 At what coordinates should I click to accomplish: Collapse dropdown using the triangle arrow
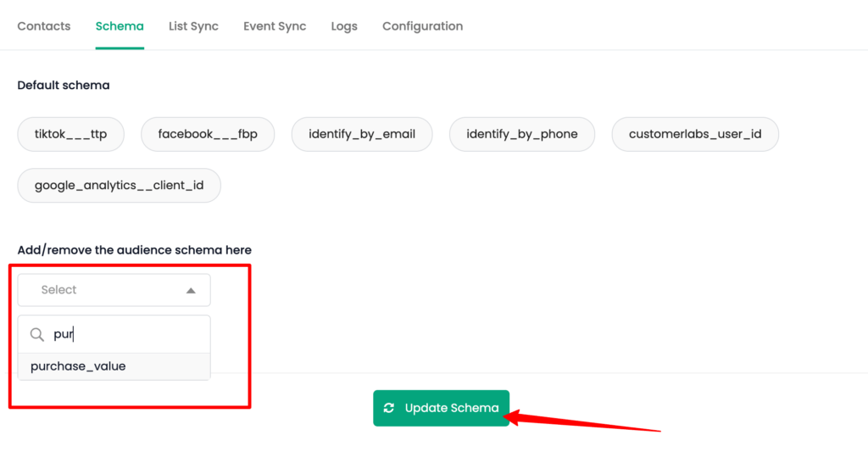[191, 290]
